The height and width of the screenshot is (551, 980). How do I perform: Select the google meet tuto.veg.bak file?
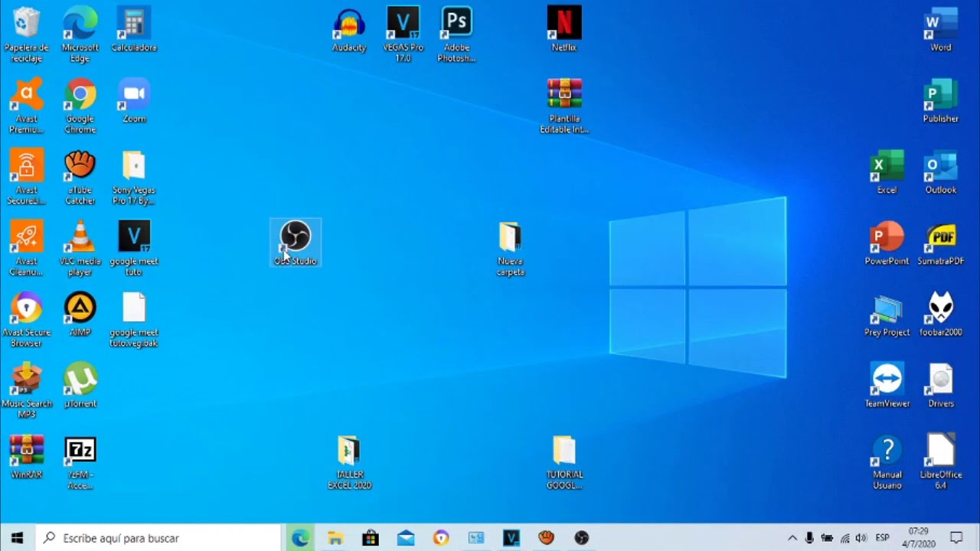point(134,319)
